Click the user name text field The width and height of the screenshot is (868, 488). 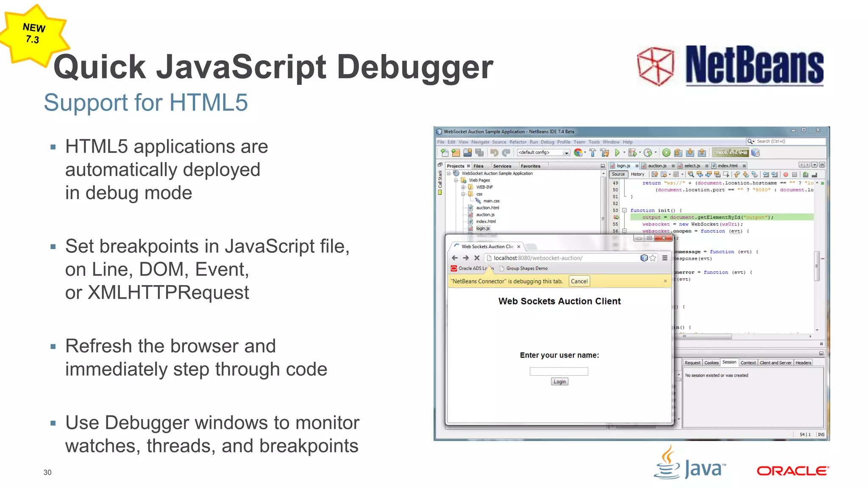[559, 372]
